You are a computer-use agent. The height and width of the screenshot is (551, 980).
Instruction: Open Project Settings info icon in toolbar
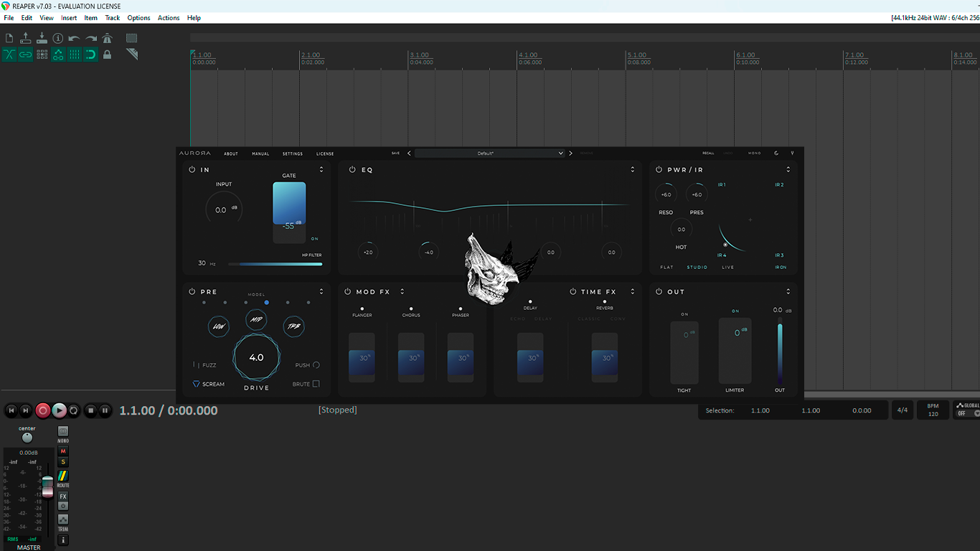point(58,38)
